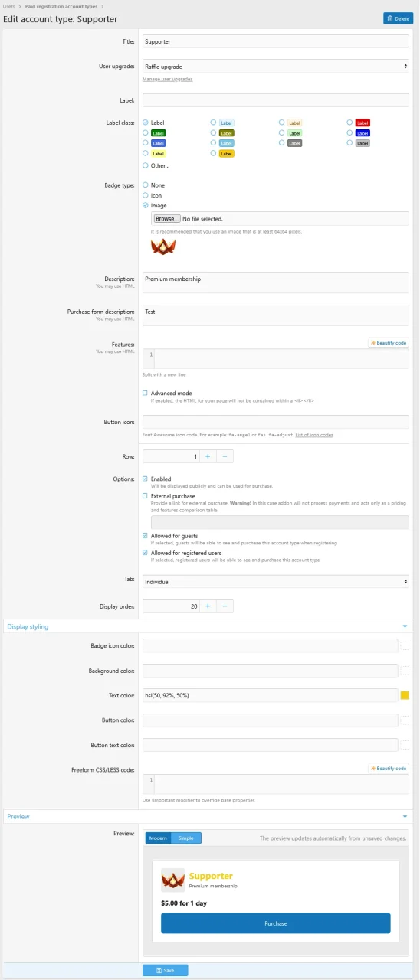The image size is (420, 980).
Task: Open the Badge icon color swatch
Action: 405,646
